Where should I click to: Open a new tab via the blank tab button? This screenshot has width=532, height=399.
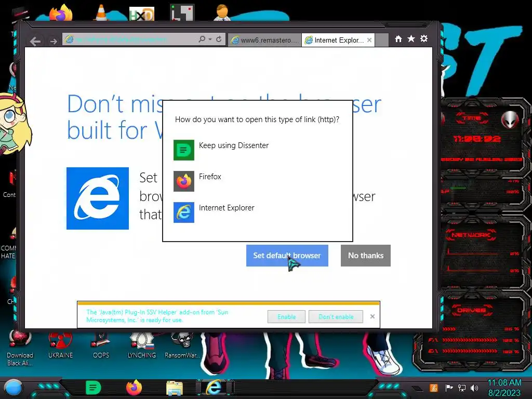coord(382,40)
